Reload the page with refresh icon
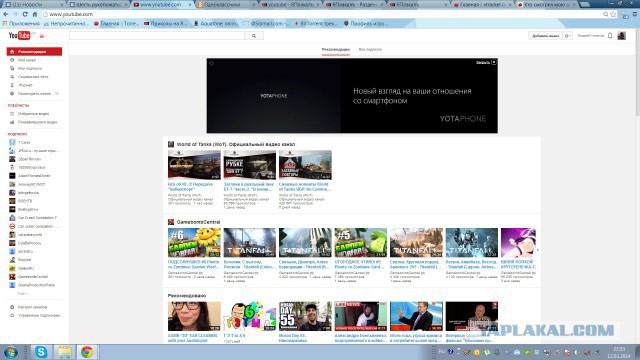This screenshot has width=640, height=360. pos(25,14)
